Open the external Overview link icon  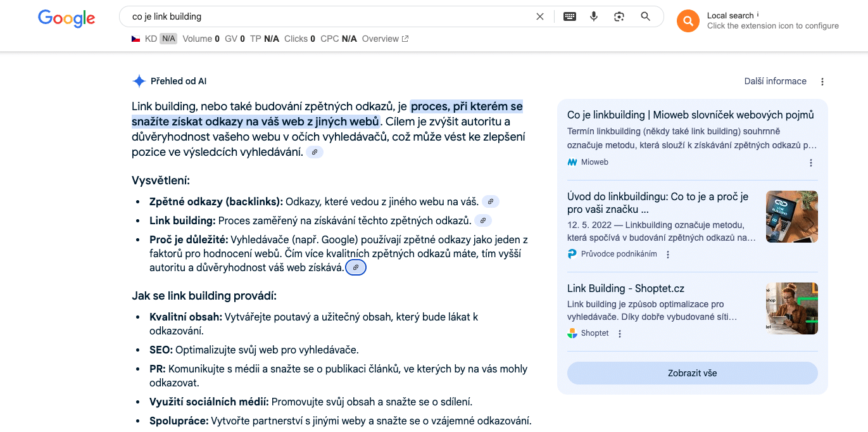(x=406, y=38)
